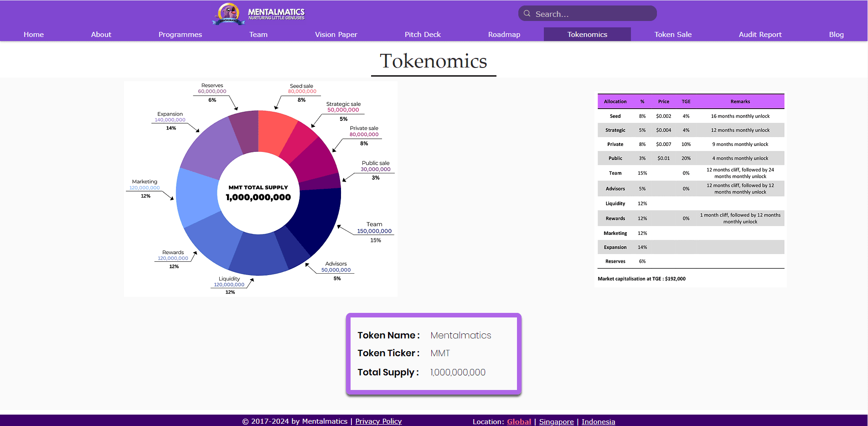
Task: Open the Blog page
Action: point(836,35)
